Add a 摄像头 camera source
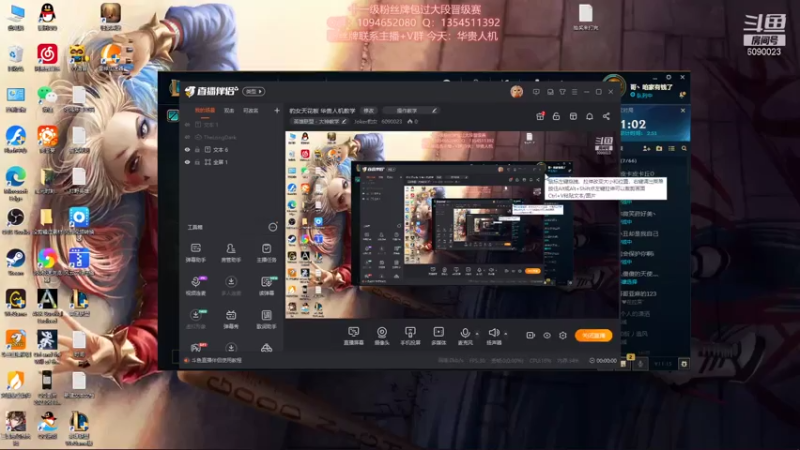This screenshot has width=800, height=450. point(382,336)
